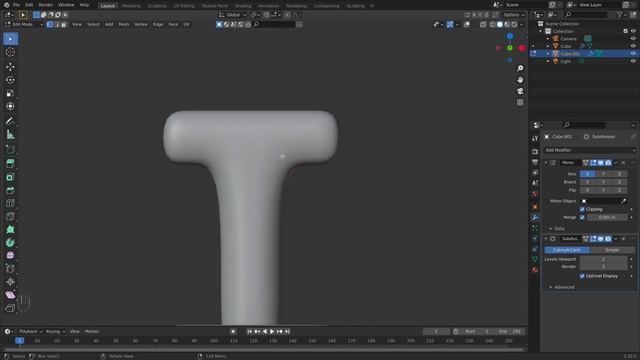Switch to the Modeling workspace tab
Image resolution: width=640 pixels, height=360 pixels.
coord(131,6)
